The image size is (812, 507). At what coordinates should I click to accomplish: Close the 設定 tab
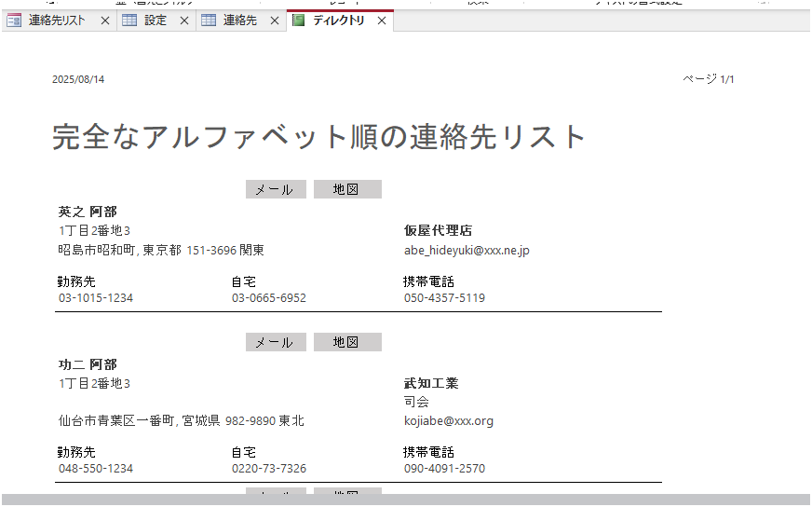pyautogui.click(x=183, y=21)
